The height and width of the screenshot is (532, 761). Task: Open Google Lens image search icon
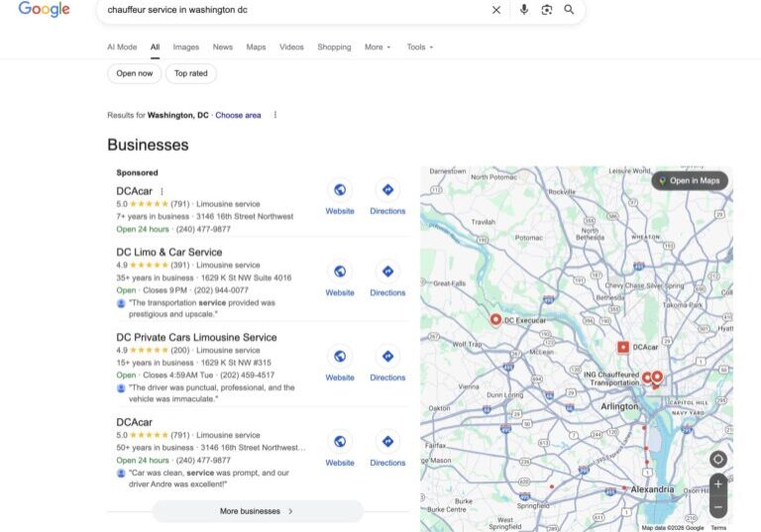[547, 10]
